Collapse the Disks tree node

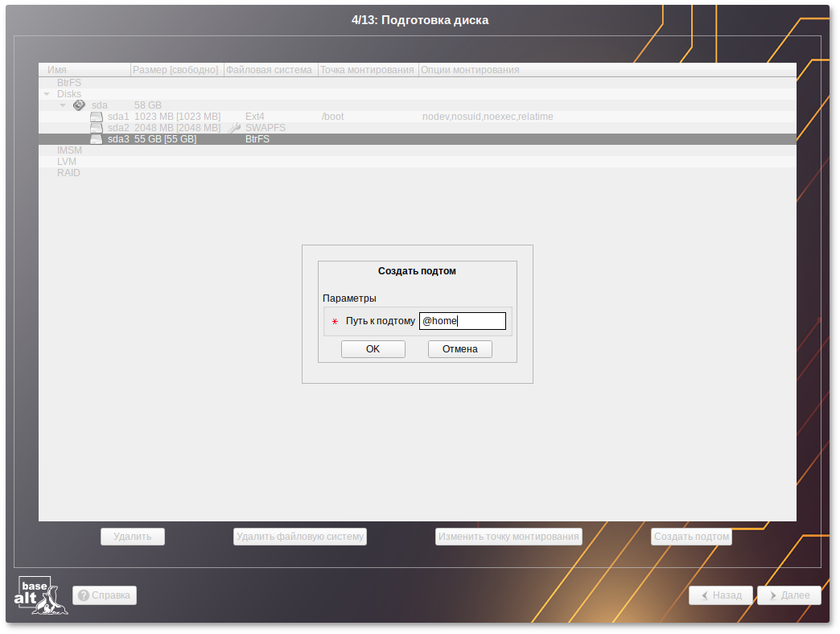[47, 94]
